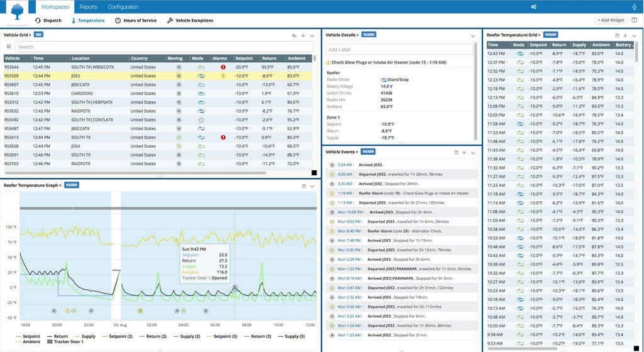
Task: Toggle the Supply (3) legend entry
Action: [x=291, y=336]
